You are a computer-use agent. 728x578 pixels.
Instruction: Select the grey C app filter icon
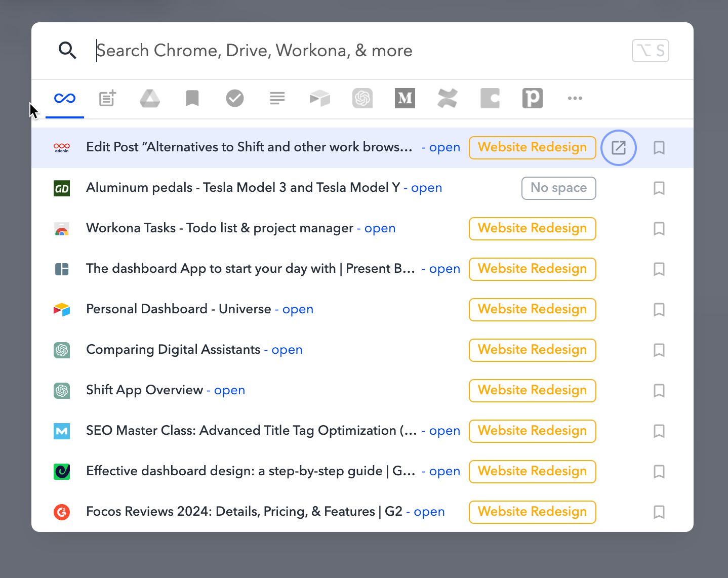click(490, 98)
